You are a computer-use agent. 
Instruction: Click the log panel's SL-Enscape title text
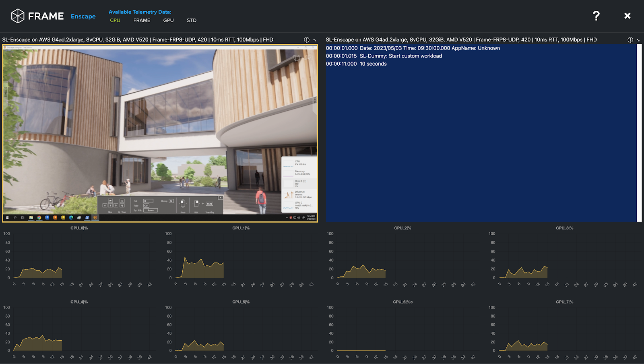(461, 39)
